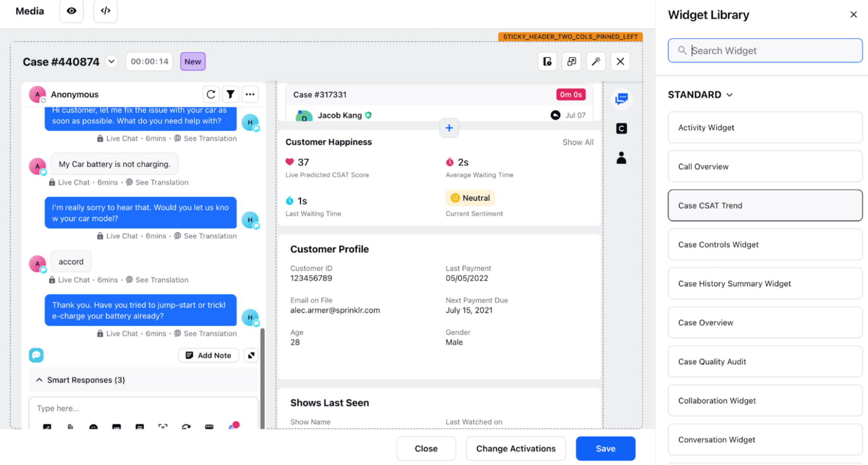Click the reply arrow icon near Jul 07
The height and width of the screenshot is (465, 868).
coord(555,115)
